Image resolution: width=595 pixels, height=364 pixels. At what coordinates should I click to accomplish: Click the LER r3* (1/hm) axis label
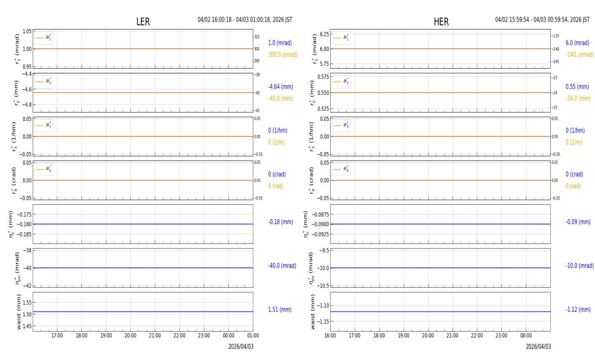[14, 136]
